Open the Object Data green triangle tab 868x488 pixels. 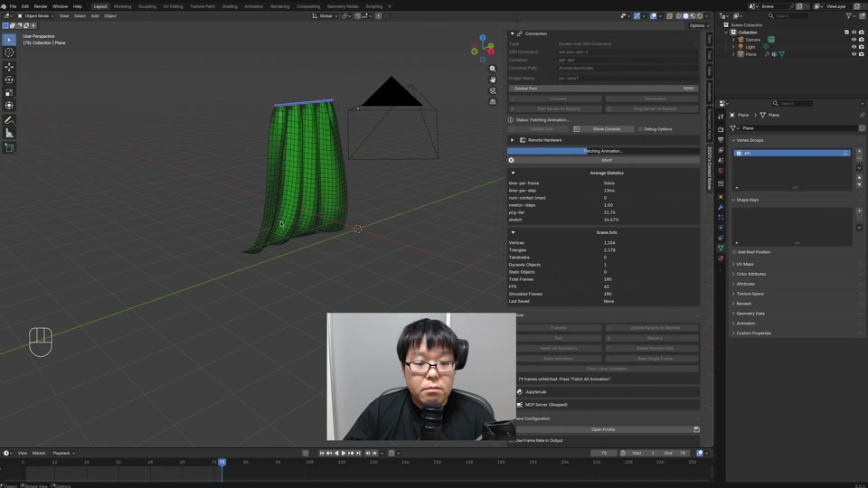pyautogui.click(x=721, y=248)
